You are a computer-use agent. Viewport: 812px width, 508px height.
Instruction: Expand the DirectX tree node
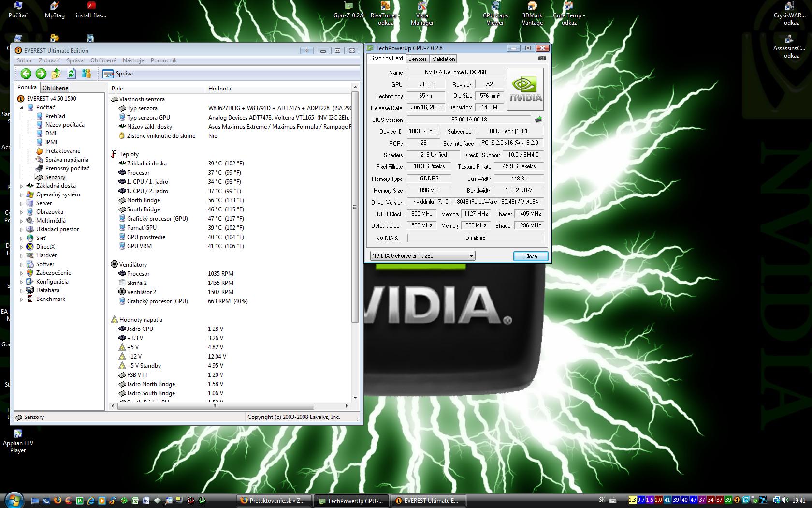pos(22,247)
